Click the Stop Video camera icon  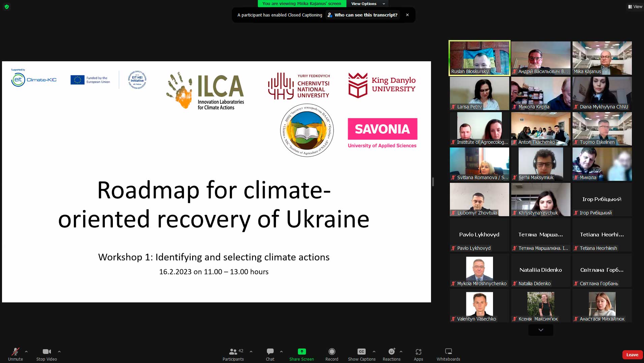[47, 352]
